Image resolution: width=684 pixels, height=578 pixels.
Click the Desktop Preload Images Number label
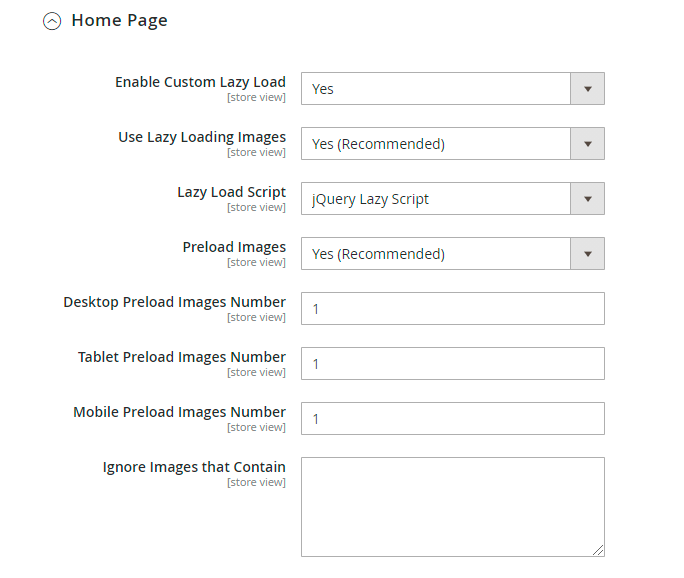(174, 302)
